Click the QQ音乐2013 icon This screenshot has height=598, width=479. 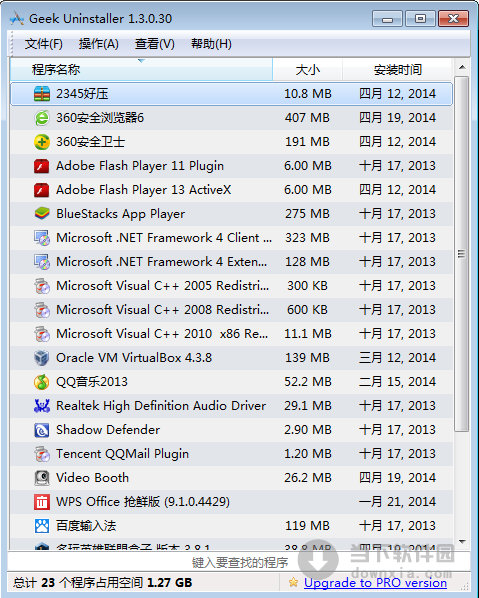42,382
